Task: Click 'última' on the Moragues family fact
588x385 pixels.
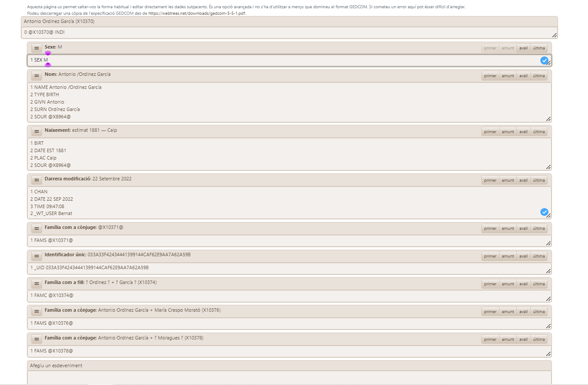Action: (539, 339)
